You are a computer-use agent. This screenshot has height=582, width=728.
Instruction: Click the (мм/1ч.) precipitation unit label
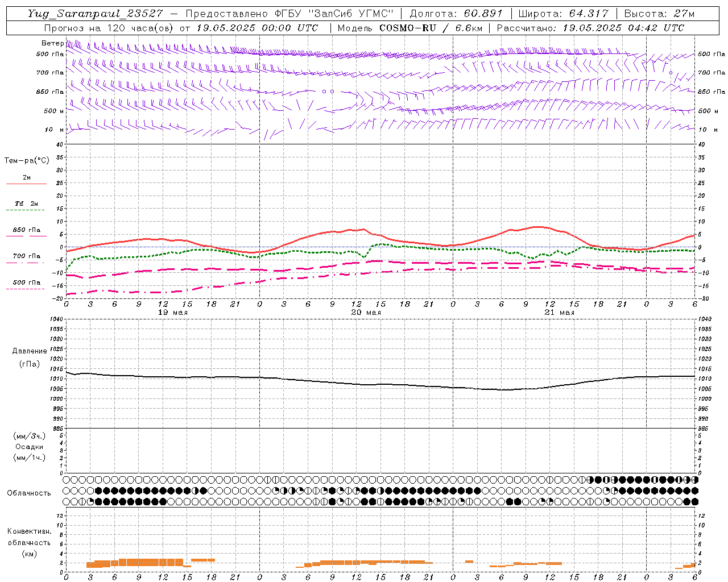pyautogui.click(x=30, y=458)
